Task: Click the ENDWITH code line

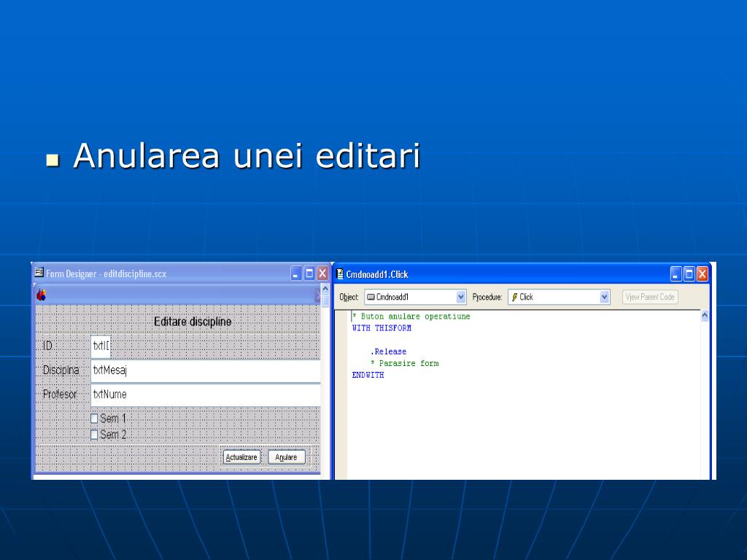Action: point(368,376)
